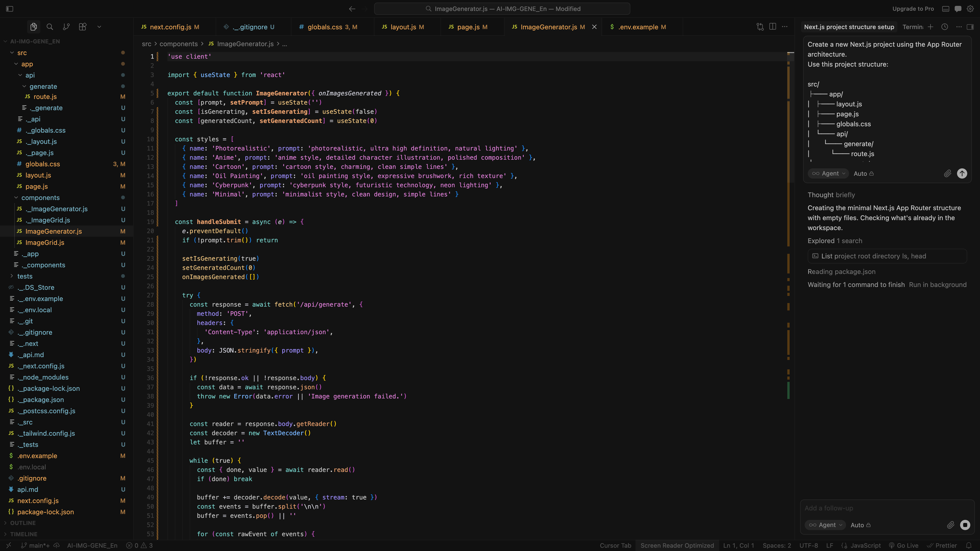This screenshot has width=980, height=551.
Task: Open the Agent mode dropdown in prompt box
Action: click(x=828, y=174)
